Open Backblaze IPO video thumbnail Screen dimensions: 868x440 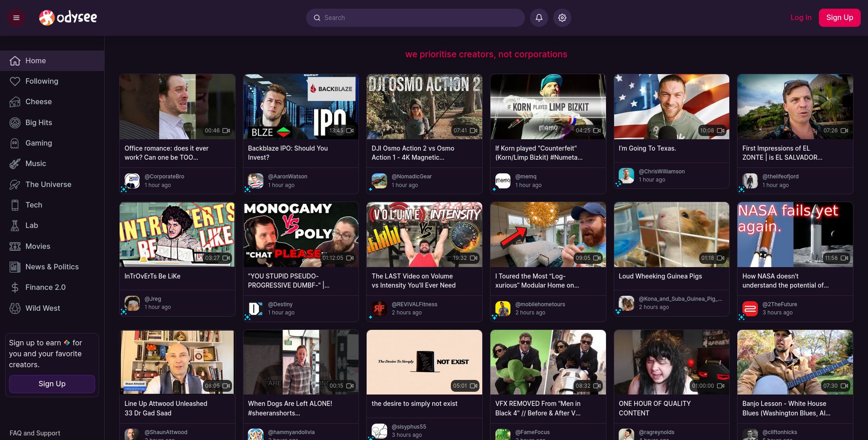[x=301, y=106]
